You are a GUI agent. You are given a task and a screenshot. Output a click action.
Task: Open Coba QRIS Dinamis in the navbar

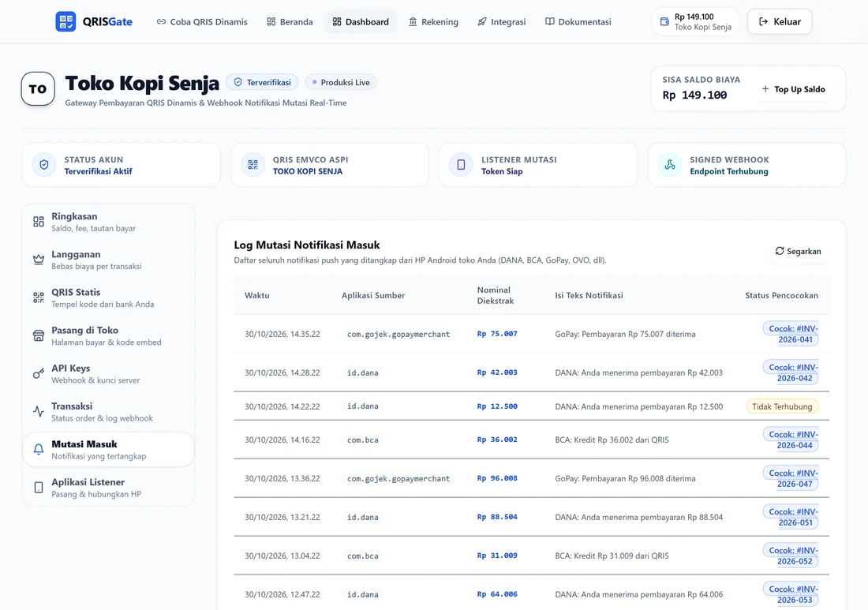202,21
